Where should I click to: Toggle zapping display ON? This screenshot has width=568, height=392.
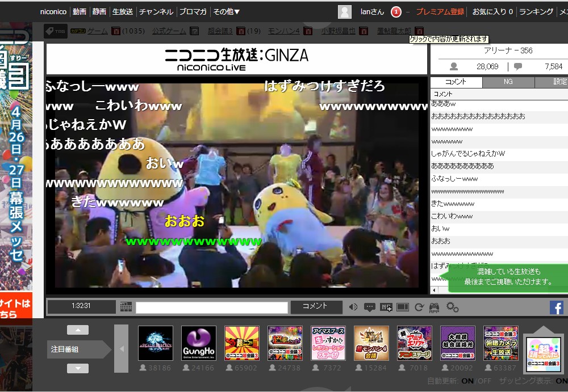coord(562,381)
